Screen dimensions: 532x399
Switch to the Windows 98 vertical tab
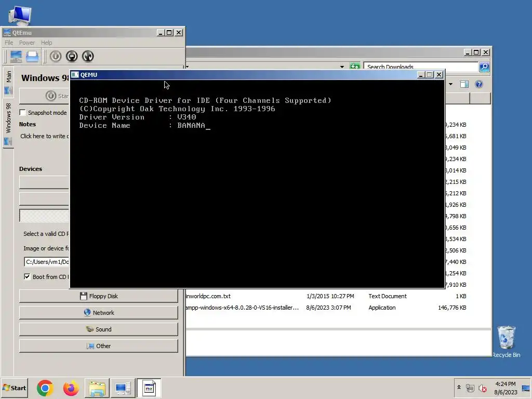coord(8,124)
